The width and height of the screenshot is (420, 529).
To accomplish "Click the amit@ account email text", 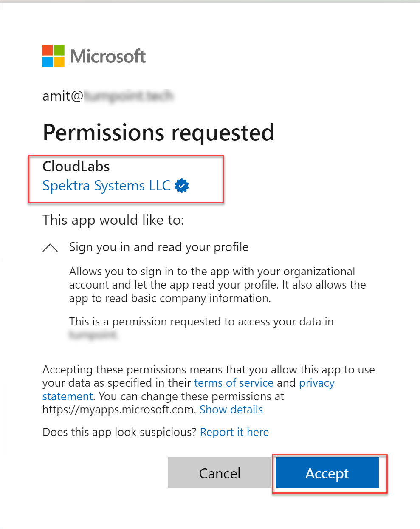I will point(108,96).
